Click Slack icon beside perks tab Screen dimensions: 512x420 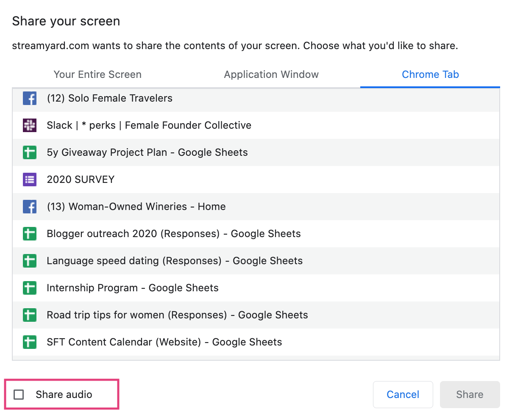point(30,125)
